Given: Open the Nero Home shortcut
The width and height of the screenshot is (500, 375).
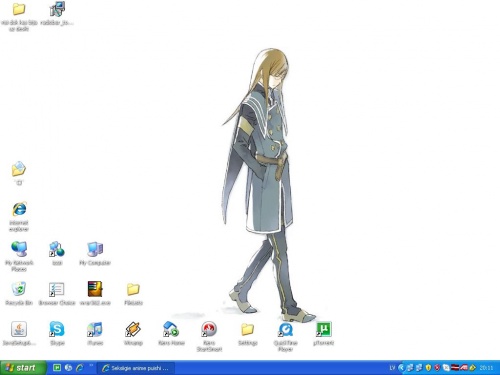Looking at the screenshot, I should [171, 329].
